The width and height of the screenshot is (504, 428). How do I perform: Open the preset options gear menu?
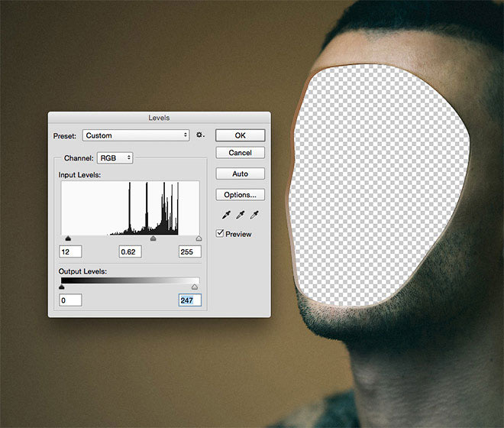coord(200,135)
